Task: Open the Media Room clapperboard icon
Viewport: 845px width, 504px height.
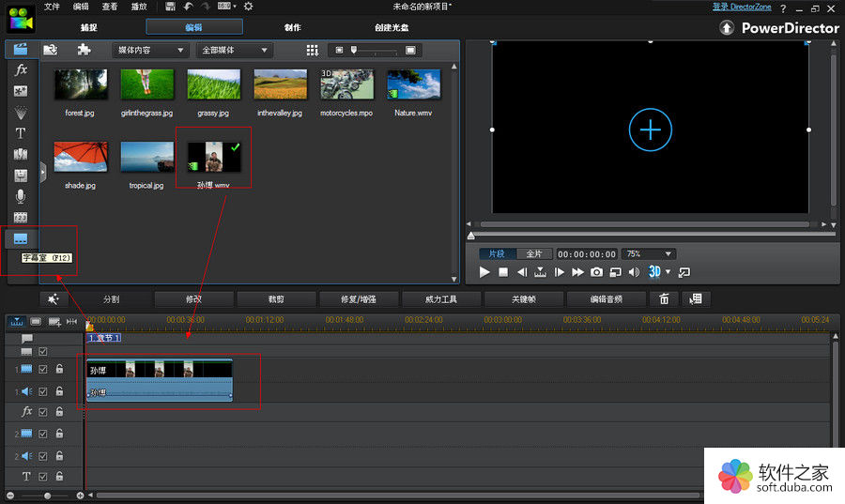Action: (x=21, y=49)
